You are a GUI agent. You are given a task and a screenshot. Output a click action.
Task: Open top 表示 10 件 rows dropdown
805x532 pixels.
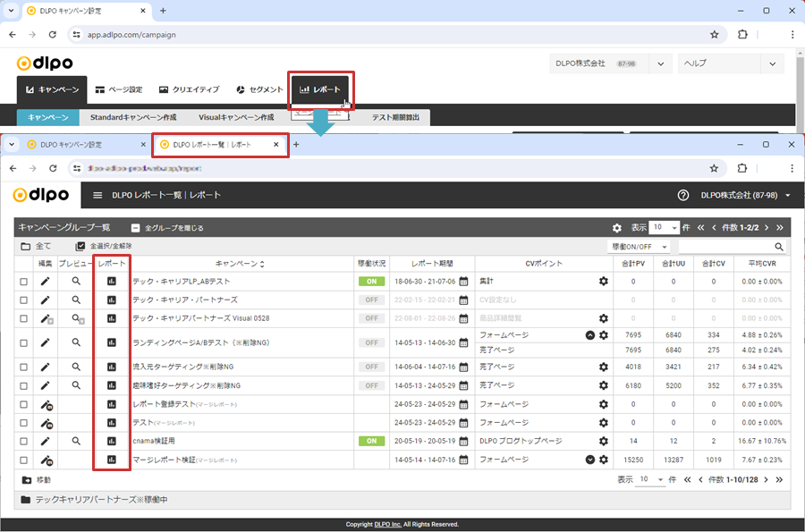click(664, 227)
